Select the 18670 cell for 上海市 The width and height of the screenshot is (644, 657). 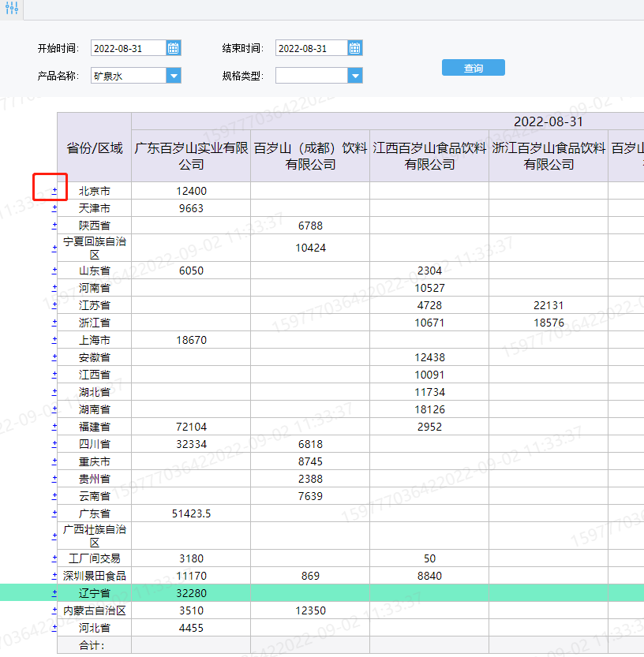(x=191, y=340)
